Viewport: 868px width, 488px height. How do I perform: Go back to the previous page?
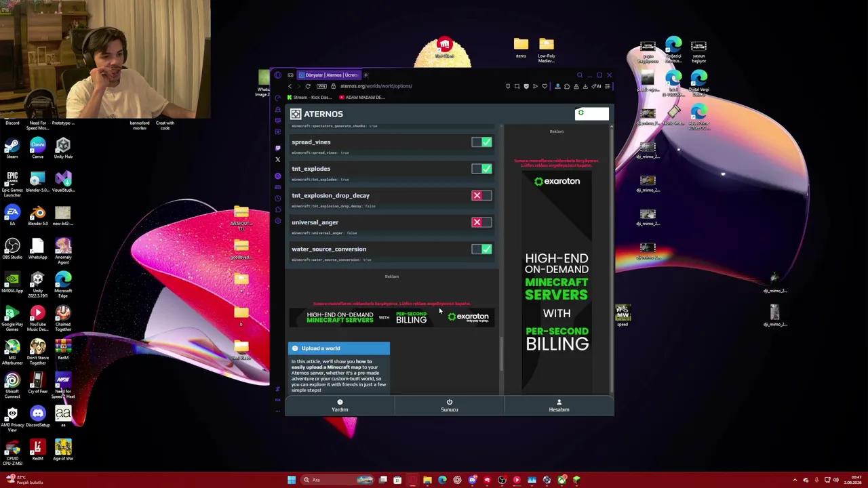click(290, 86)
